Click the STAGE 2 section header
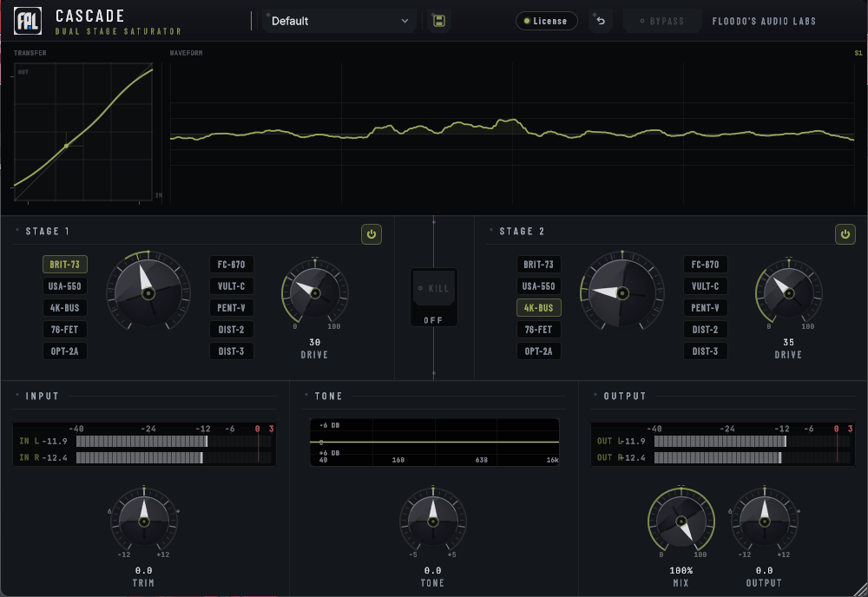The width and height of the screenshot is (868, 597). pyautogui.click(x=522, y=232)
